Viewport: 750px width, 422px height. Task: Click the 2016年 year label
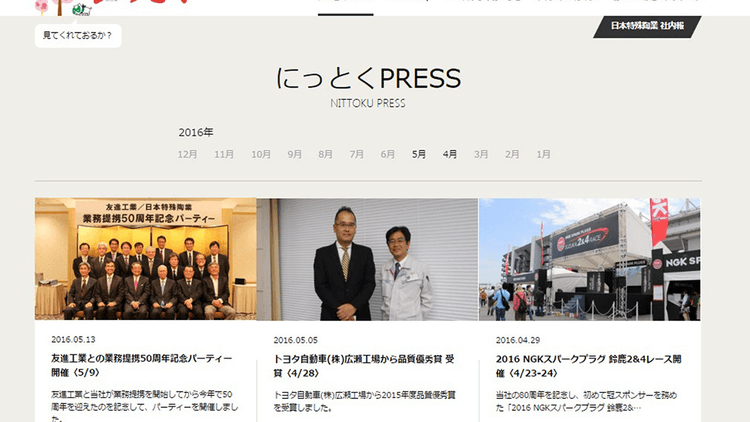[x=196, y=132]
